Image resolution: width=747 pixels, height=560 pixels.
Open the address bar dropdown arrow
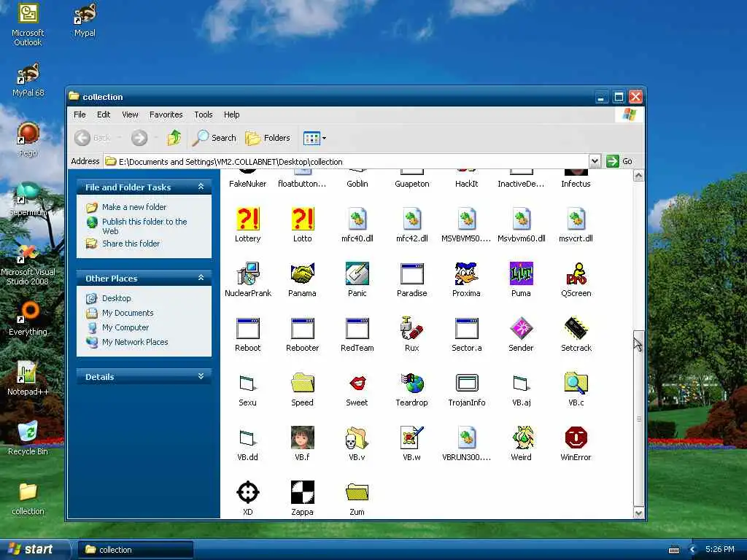tap(595, 161)
